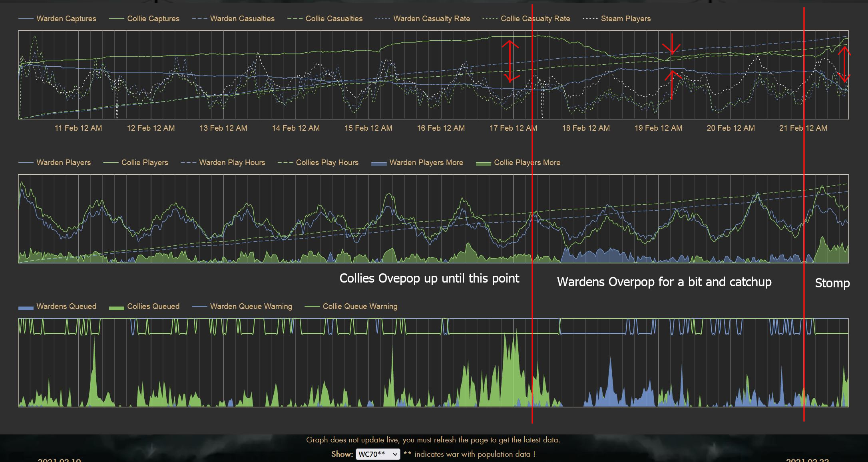This screenshot has width=868, height=462.
Task: Click the 14 Feb 12 AM axis label
Action: [x=296, y=128]
